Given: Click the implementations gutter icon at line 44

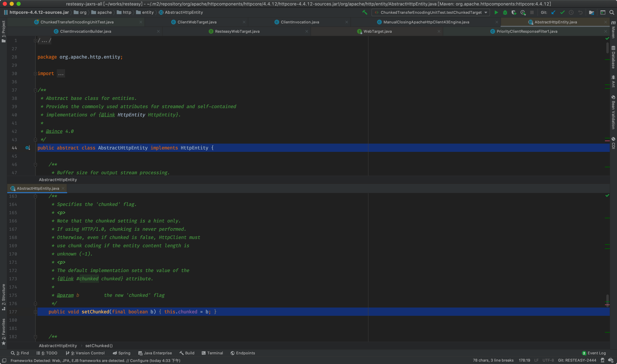Looking at the screenshot, I should (28, 148).
